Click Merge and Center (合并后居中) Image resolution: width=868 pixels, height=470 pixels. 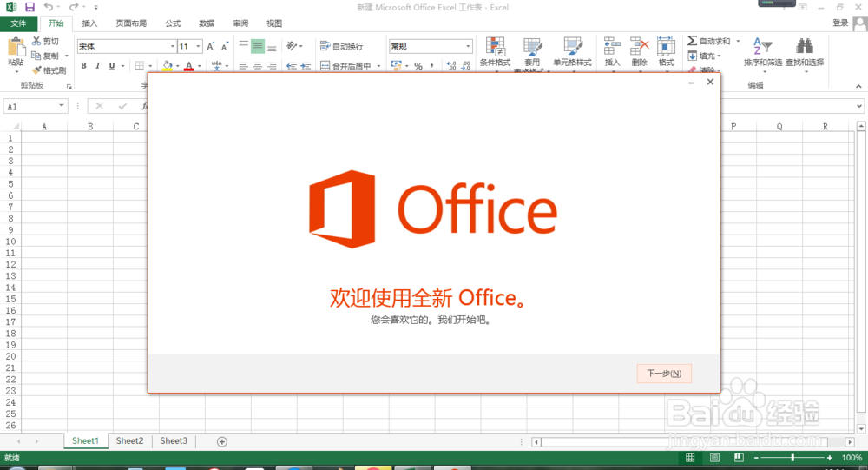[x=345, y=65]
